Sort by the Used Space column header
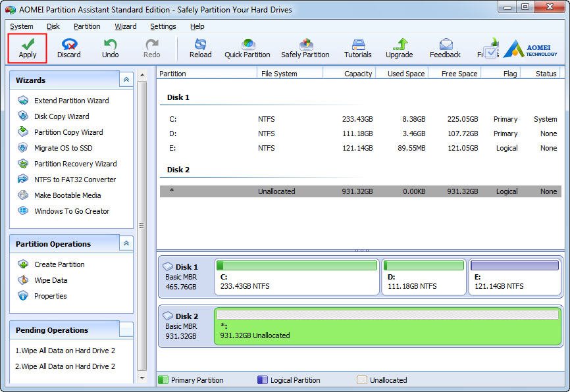 [402, 74]
